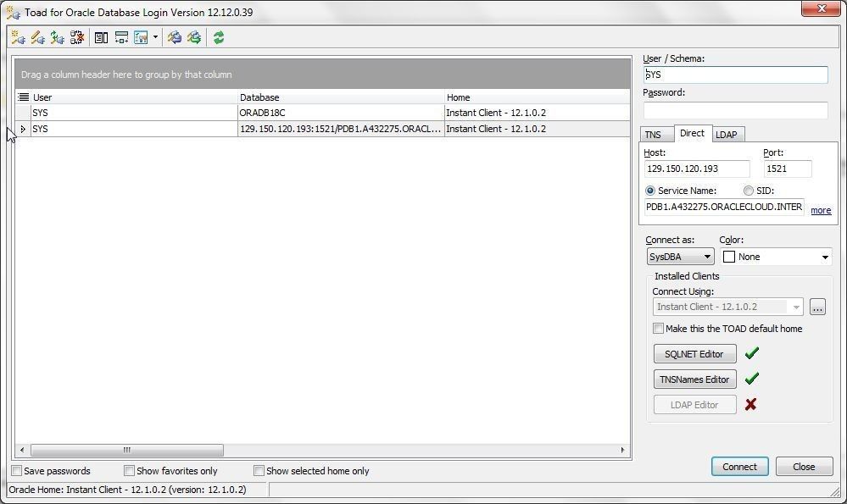
Task: Check Make this the TOAD default home
Action: [658, 328]
